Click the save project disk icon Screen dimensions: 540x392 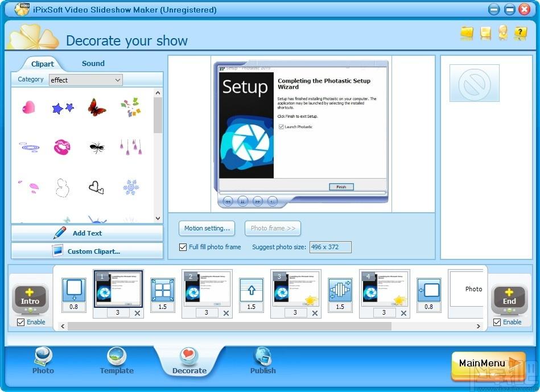click(485, 33)
